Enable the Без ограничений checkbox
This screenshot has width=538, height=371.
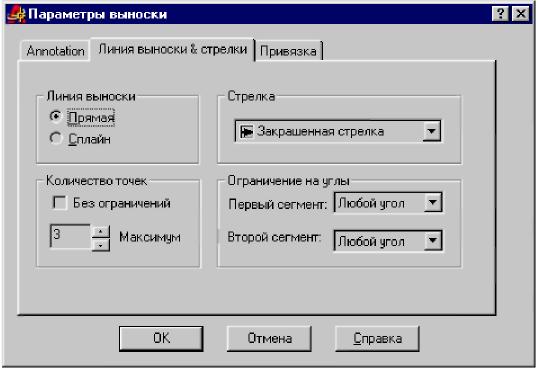point(60,202)
